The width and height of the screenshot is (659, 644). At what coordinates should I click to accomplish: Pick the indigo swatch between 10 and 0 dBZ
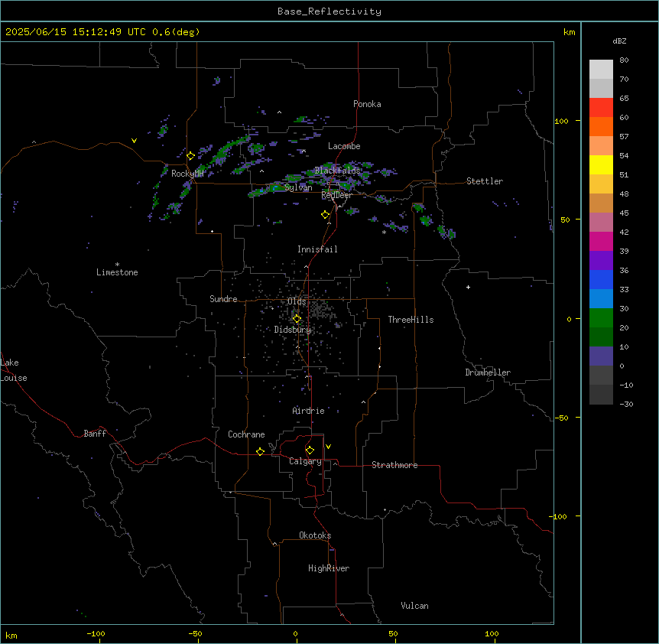601,356
